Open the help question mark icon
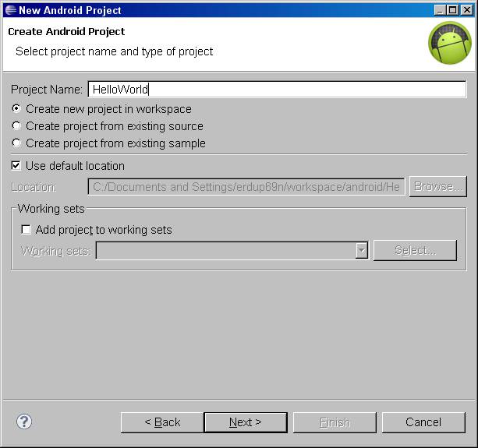The image size is (478, 448). tap(24, 422)
